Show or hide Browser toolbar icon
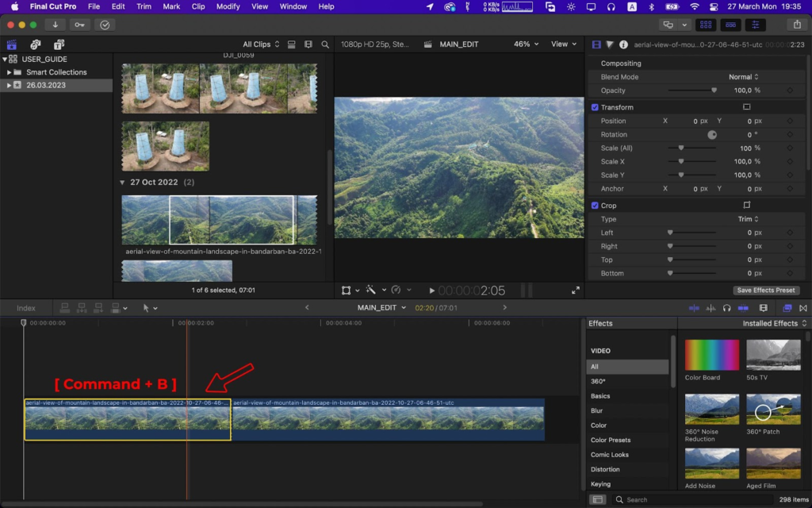This screenshot has width=812, height=508. point(705,25)
